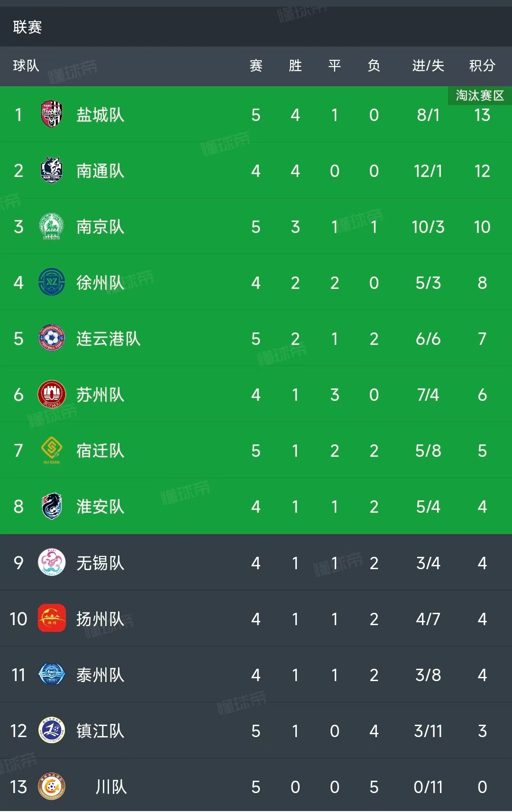The height and width of the screenshot is (812, 512).
Task: Open the 盐城队 team logo
Action: (x=52, y=114)
